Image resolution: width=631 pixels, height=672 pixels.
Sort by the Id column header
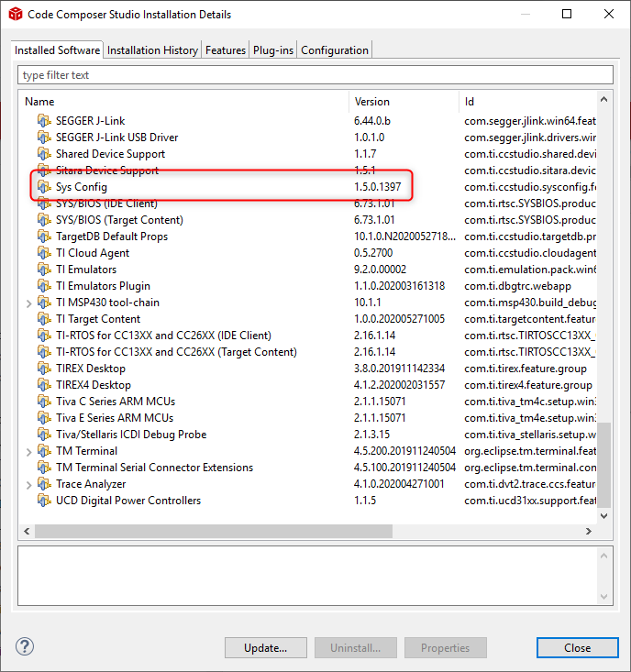528,102
